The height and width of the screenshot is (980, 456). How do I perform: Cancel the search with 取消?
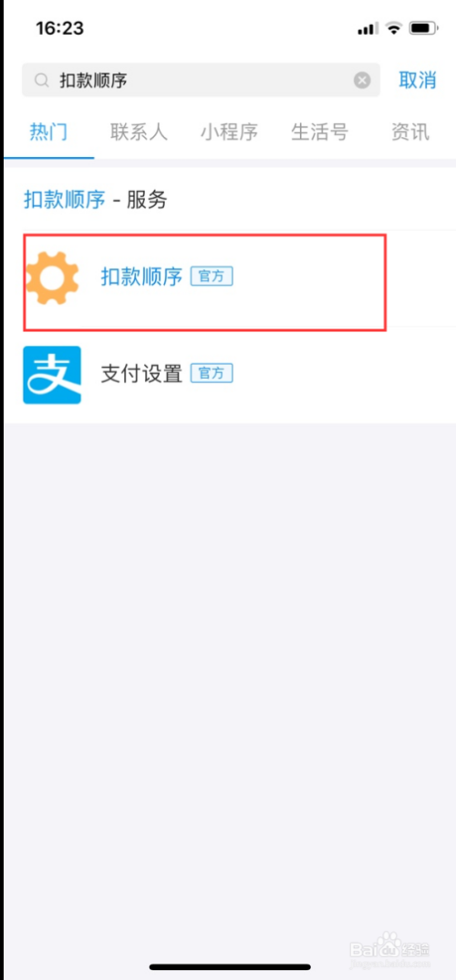tap(418, 80)
